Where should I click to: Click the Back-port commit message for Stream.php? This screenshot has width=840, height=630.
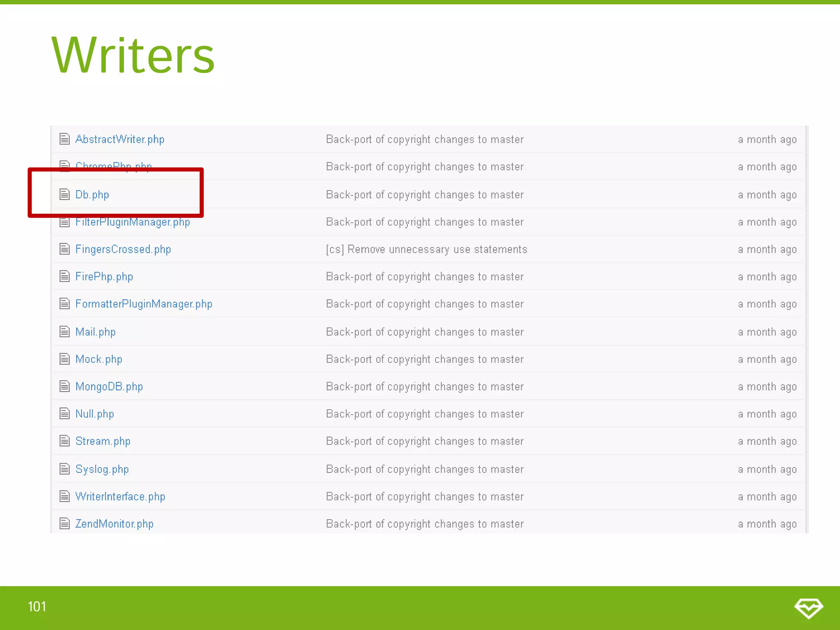click(x=425, y=441)
